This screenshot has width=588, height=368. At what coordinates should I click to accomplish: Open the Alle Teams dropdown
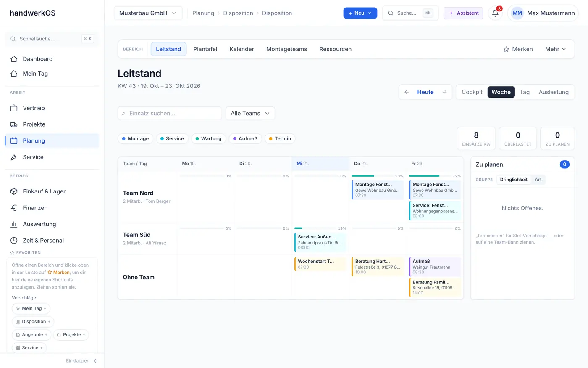[250, 113]
